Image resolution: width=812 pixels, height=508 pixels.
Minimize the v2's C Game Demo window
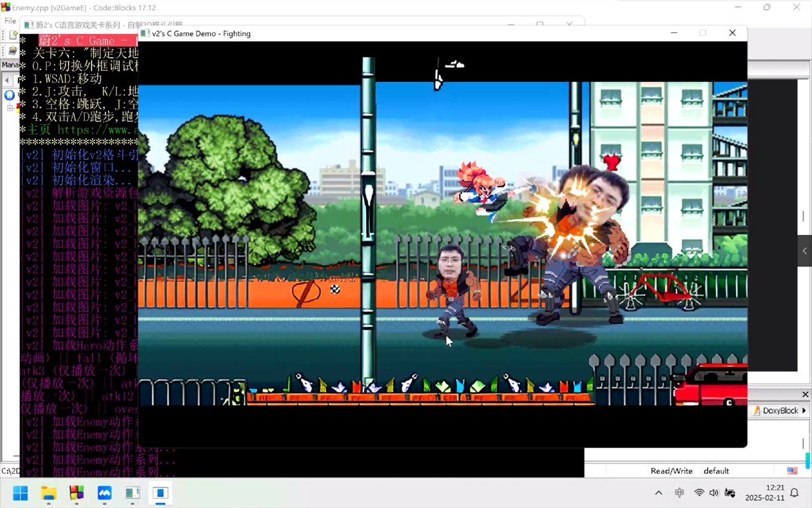674,33
